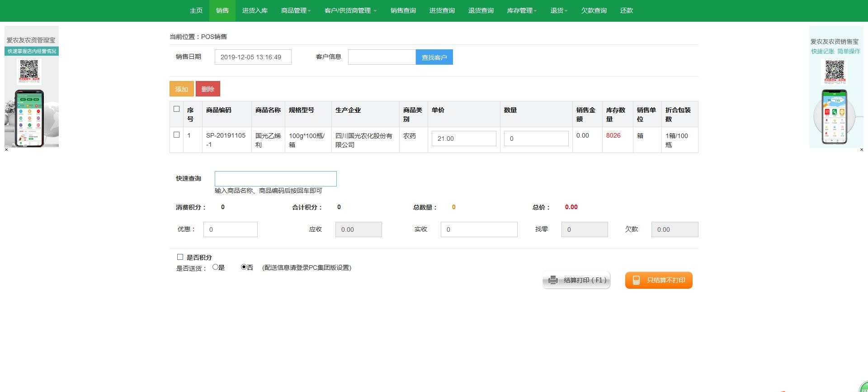Click the 数量 field for 国光乙烯利
This screenshot has width=868, height=392.
click(536, 139)
